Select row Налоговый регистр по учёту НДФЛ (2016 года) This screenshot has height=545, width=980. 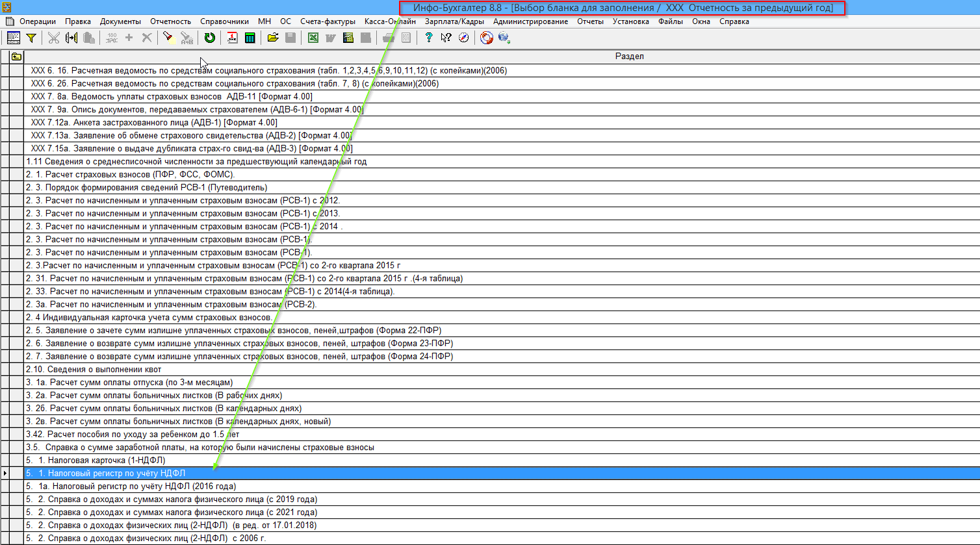pos(501,487)
